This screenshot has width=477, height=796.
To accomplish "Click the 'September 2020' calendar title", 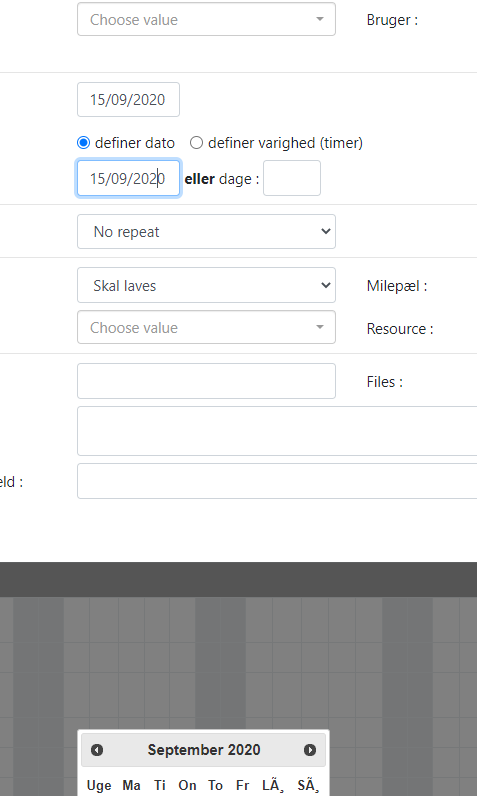I will (x=204, y=750).
